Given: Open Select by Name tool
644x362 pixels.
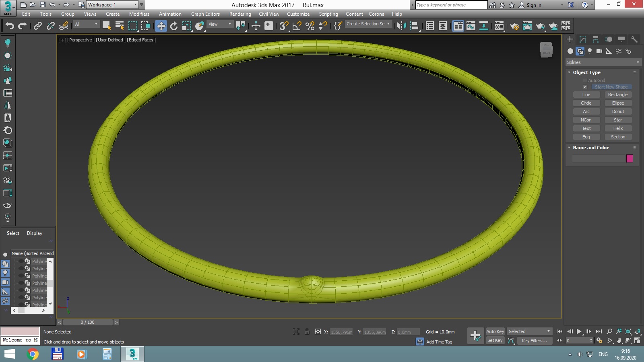Looking at the screenshot, I should tap(120, 26).
